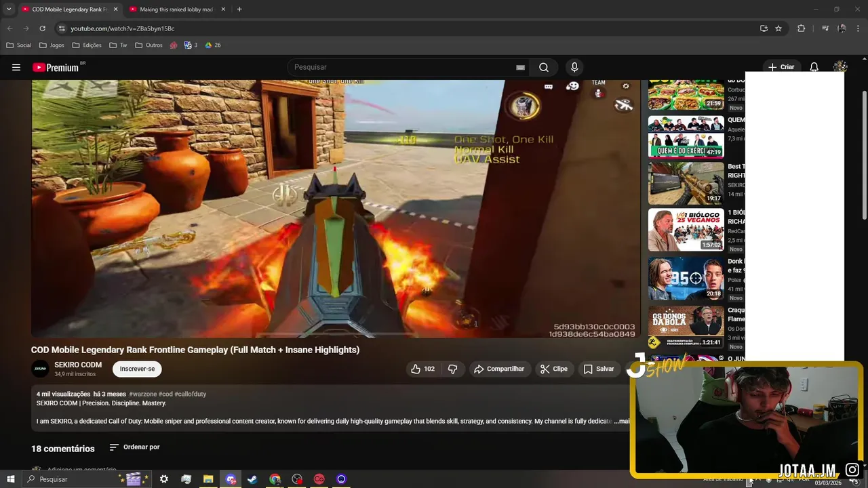Viewport: 868px width, 488px height.
Task: Open the Edições bookmarks folder
Action: tap(87, 45)
